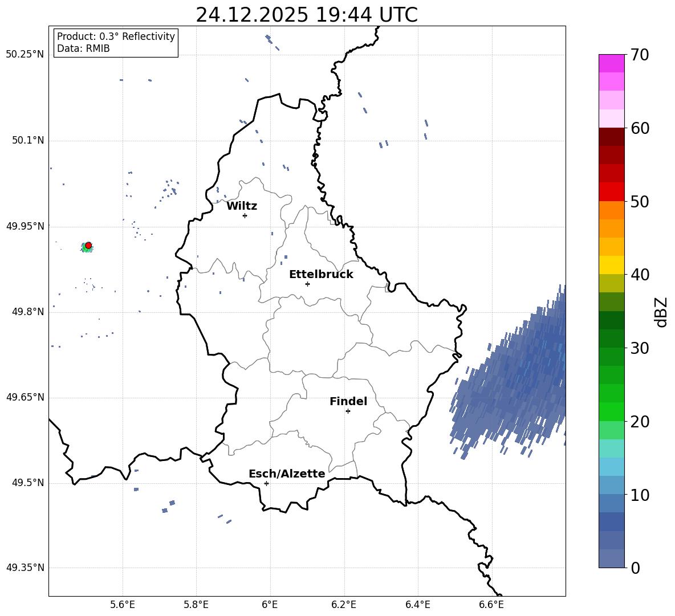675x616 pixels.
Task: Click the 49.65°N latitude label
Action: coord(25,397)
